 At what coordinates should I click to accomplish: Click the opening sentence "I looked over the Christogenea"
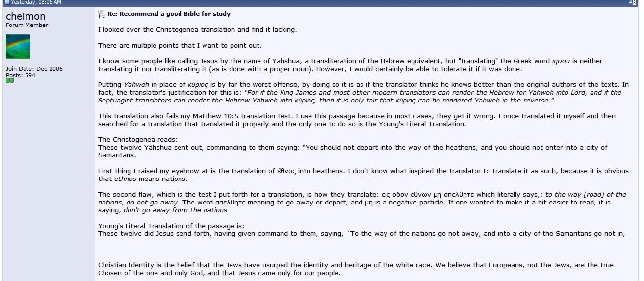click(x=197, y=30)
